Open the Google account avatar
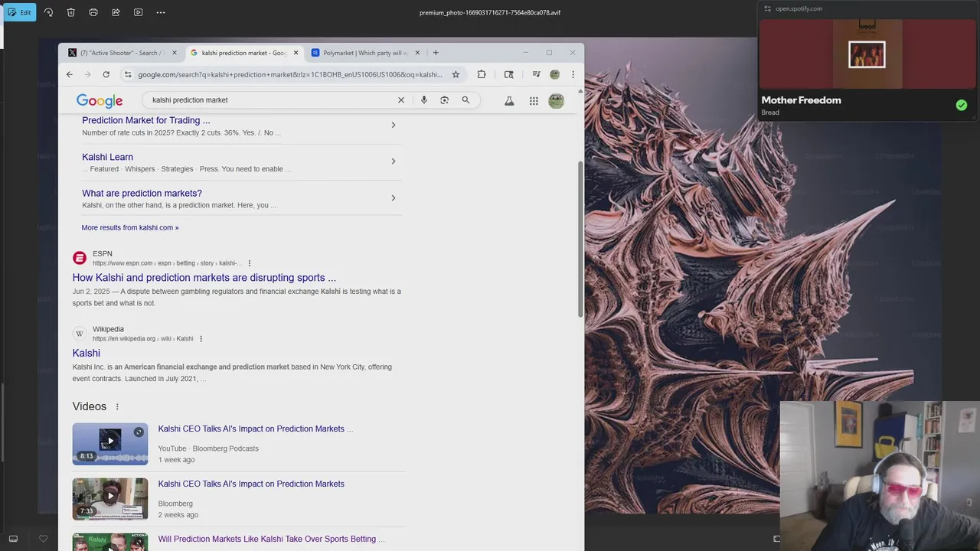Image resolution: width=980 pixels, height=551 pixels. [557, 100]
